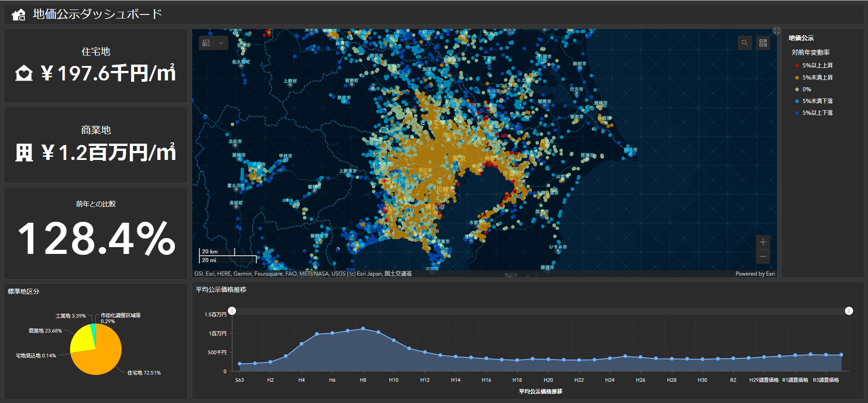Open the basemap gallery grid icon
The image size is (868, 403).
[763, 43]
